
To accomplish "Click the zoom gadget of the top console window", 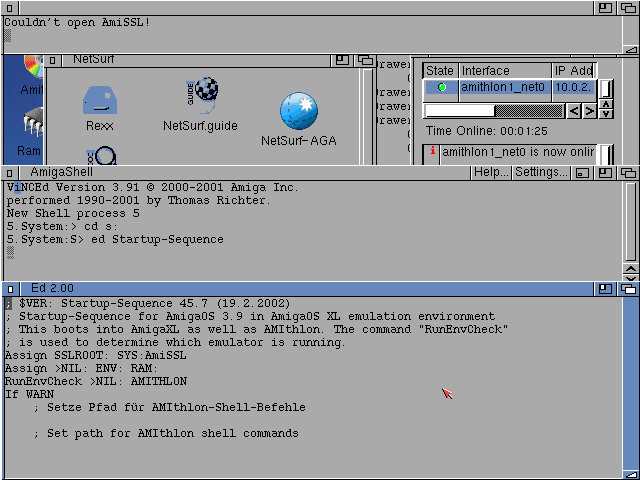I will [605, 8].
